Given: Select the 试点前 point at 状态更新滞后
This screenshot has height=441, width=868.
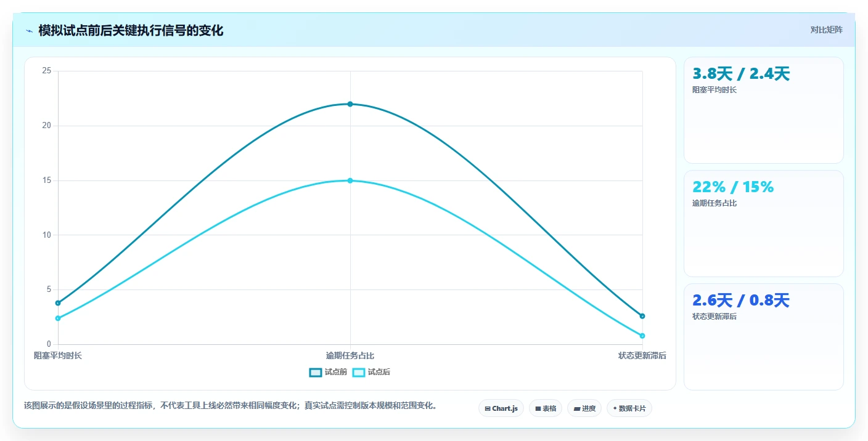Looking at the screenshot, I should tap(642, 316).
